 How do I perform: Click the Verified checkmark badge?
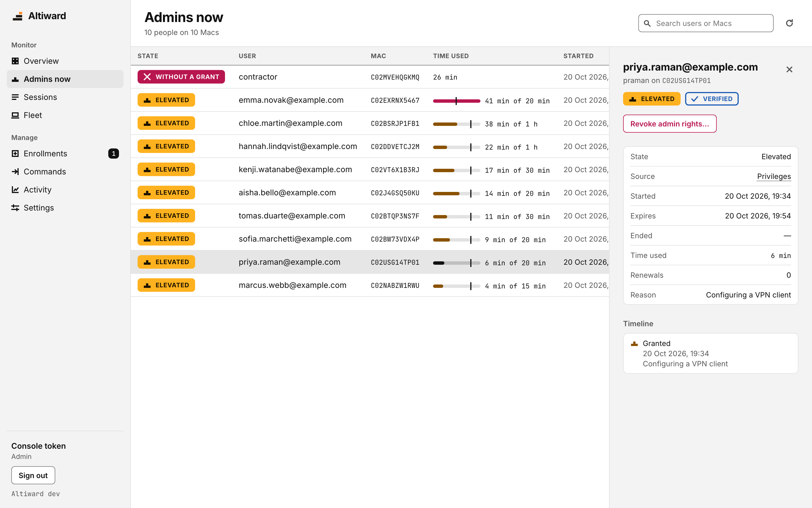[712, 99]
